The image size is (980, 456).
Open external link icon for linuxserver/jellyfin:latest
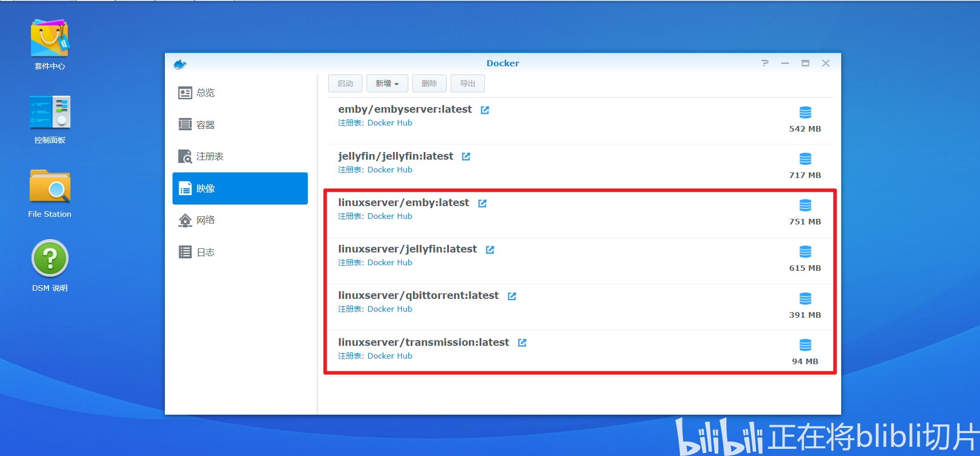[490, 249]
